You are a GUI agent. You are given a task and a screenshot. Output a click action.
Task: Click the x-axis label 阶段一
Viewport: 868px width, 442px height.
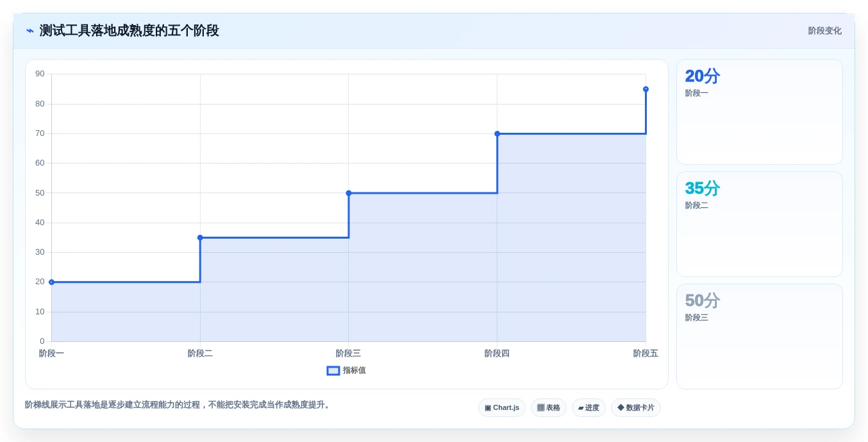[51, 353]
